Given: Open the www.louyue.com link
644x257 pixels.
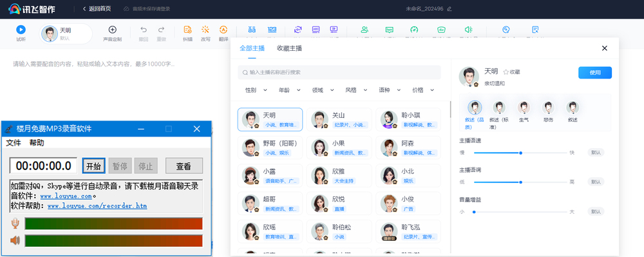Looking at the screenshot, I should pyautogui.click(x=66, y=196).
